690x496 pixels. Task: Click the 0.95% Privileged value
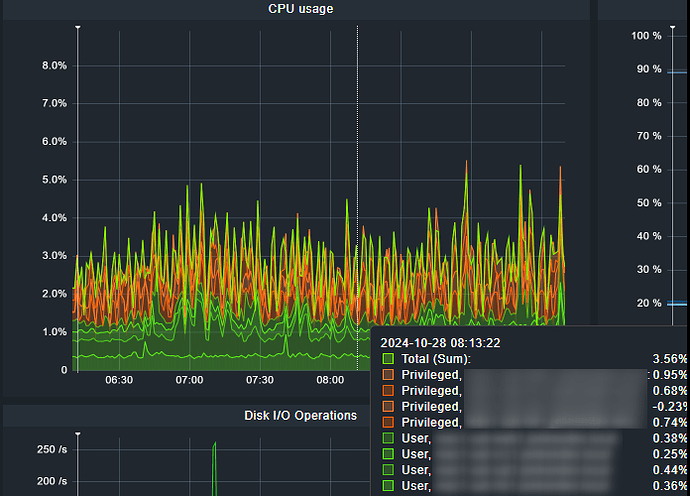(670, 375)
